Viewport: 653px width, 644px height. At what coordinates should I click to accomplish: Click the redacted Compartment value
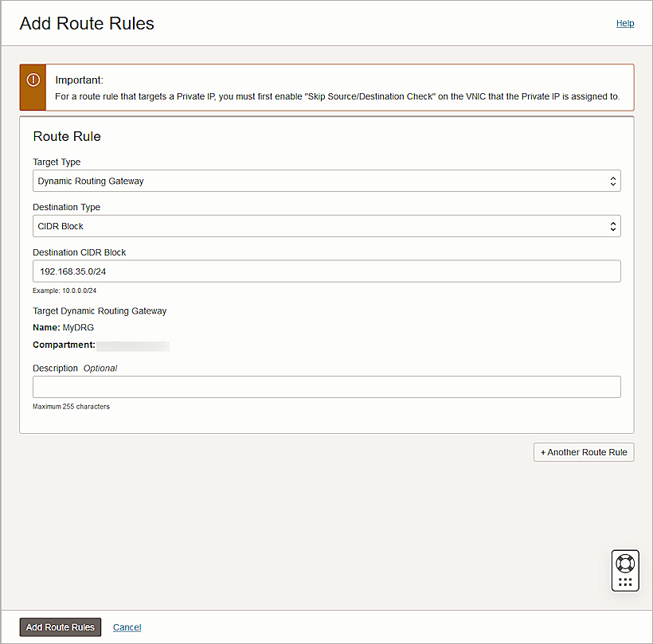click(x=135, y=345)
